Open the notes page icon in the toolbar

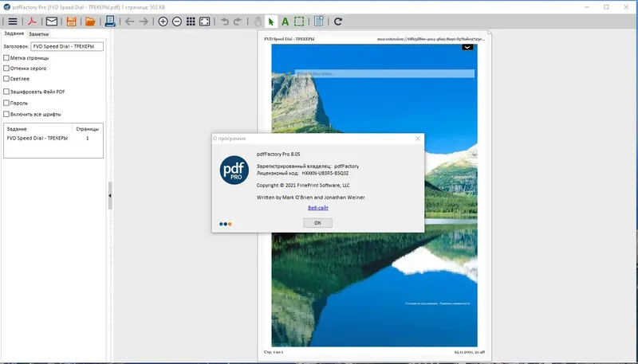tap(318, 22)
